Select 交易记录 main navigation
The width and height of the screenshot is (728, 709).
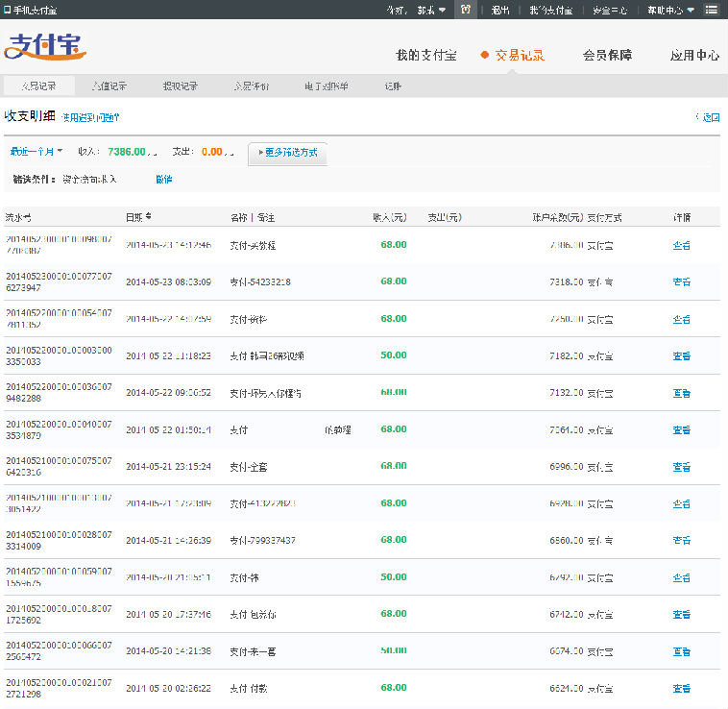click(x=519, y=56)
